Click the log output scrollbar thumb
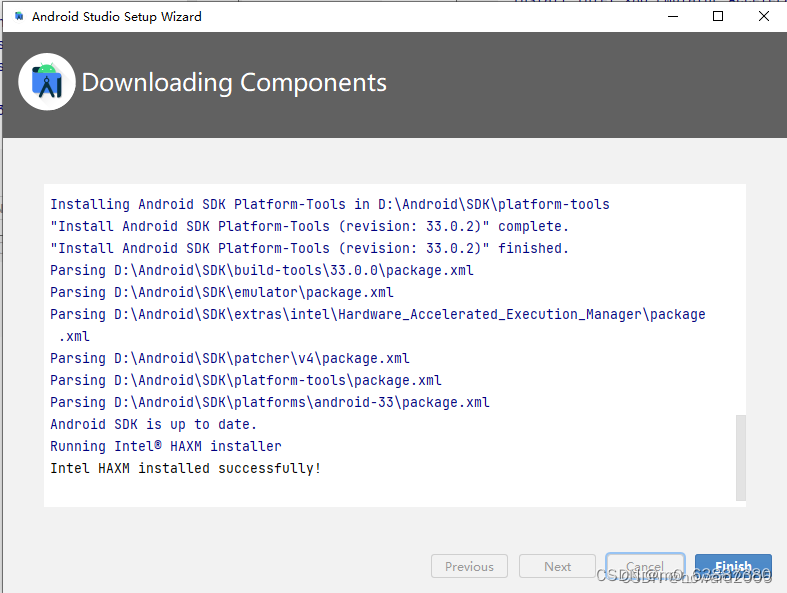 click(x=741, y=457)
